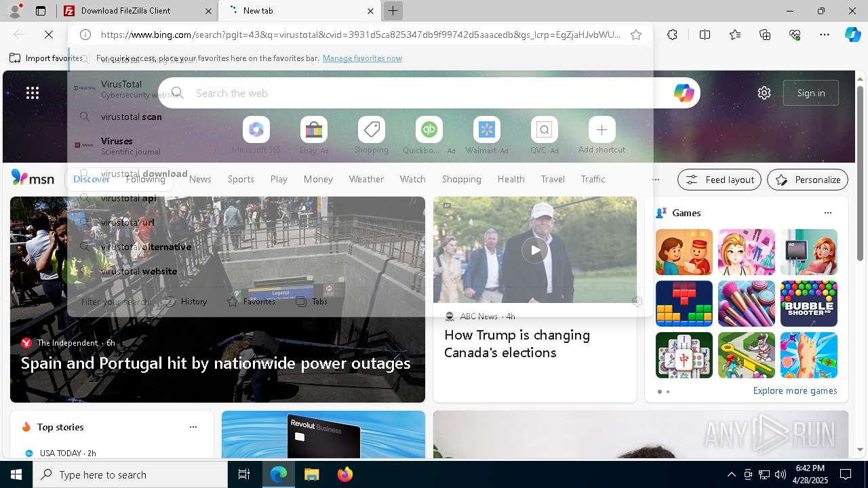Open Edge Settings and more menu
The width and height of the screenshot is (868, 488).
pyautogui.click(x=825, y=35)
